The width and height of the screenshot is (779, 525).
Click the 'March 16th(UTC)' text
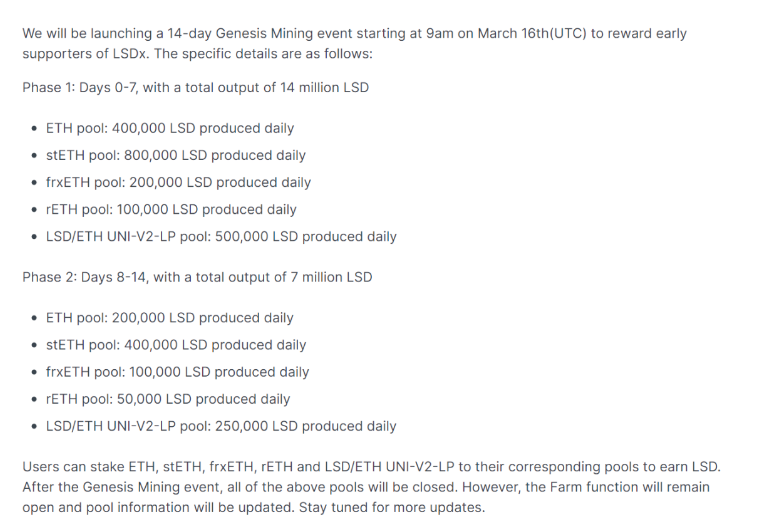point(532,33)
